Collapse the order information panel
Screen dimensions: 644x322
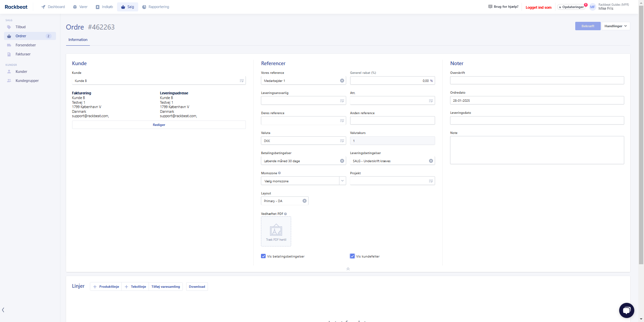point(348,269)
